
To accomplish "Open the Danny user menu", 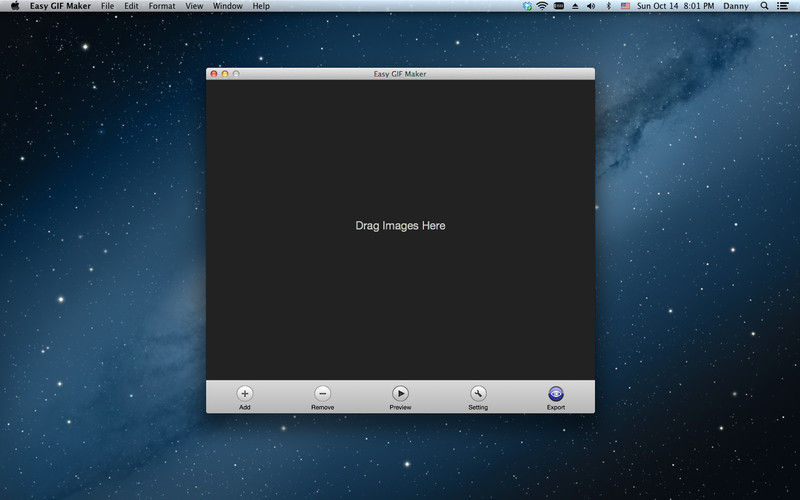I will pos(736,6).
